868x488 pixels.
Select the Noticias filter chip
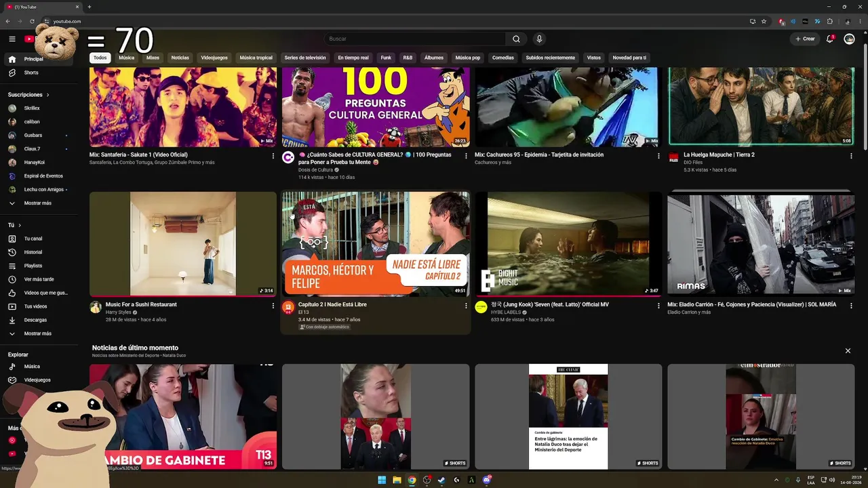[x=180, y=58]
